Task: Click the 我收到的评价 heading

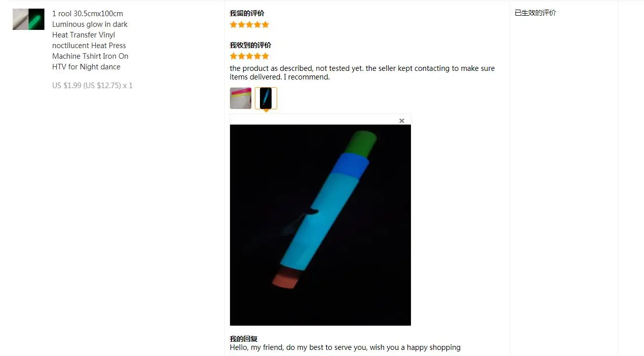Action: 251,45
